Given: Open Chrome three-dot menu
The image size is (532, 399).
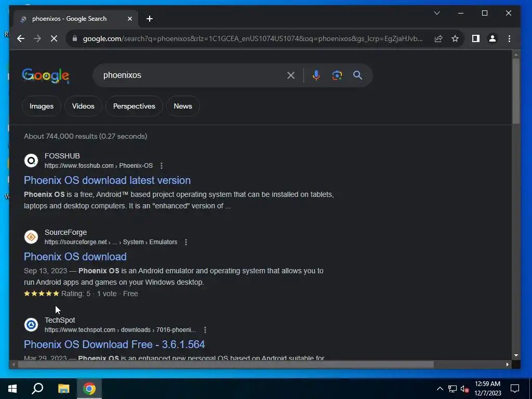Looking at the screenshot, I should [x=509, y=38].
